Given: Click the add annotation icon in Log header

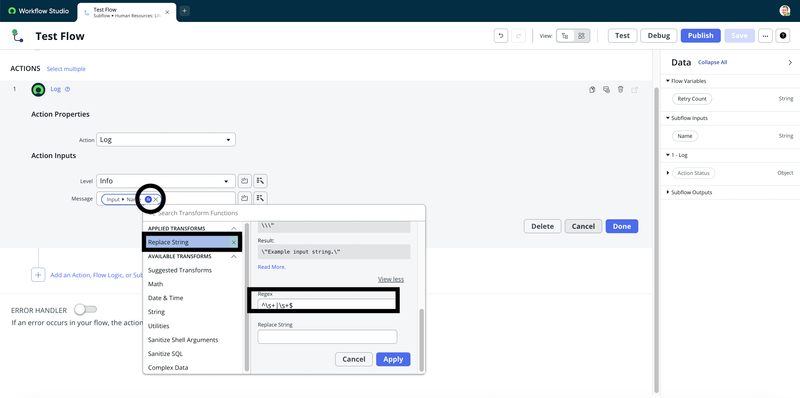Looking at the screenshot, I should [x=606, y=89].
